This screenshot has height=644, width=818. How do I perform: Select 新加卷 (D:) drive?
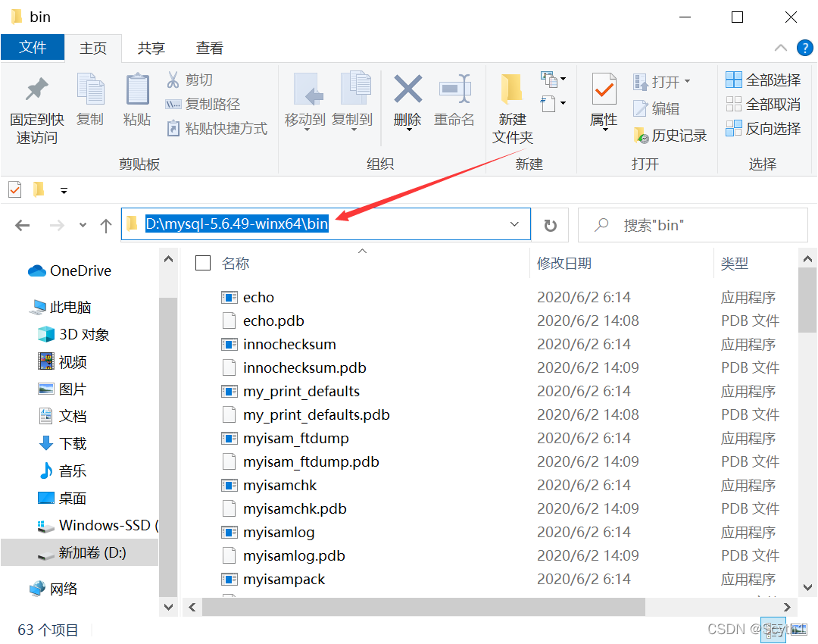[80, 552]
